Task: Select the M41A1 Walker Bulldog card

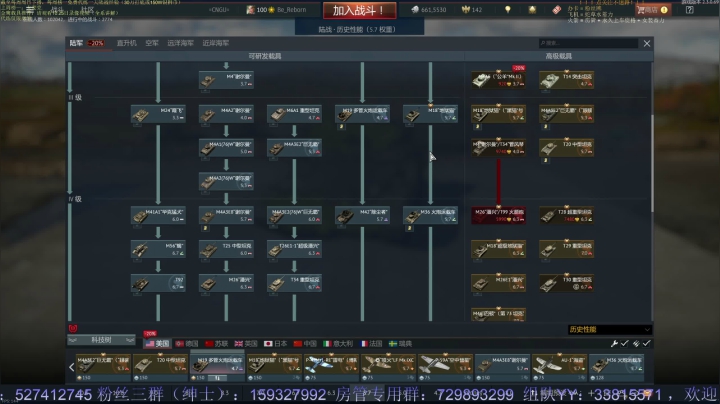Action: click(158, 215)
